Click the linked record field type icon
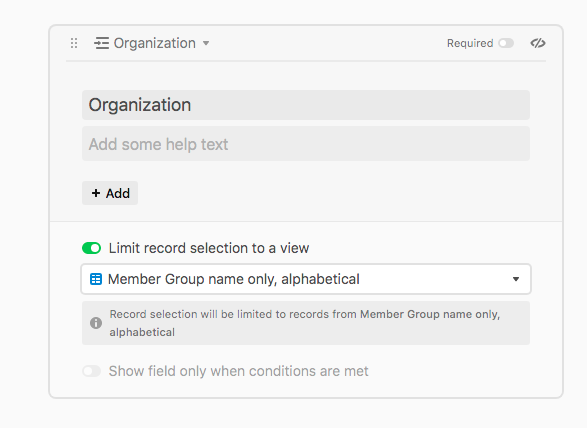 101,43
